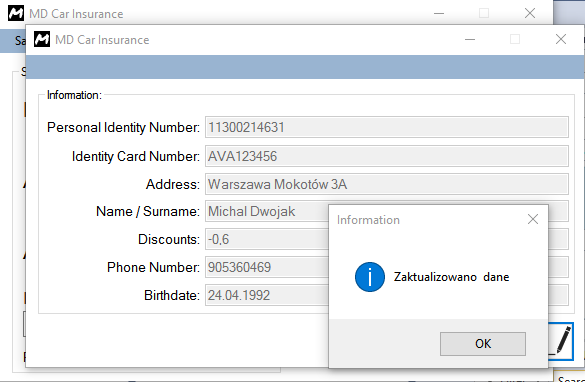
Task: Click the pencil edit icon
Action: (x=562, y=341)
